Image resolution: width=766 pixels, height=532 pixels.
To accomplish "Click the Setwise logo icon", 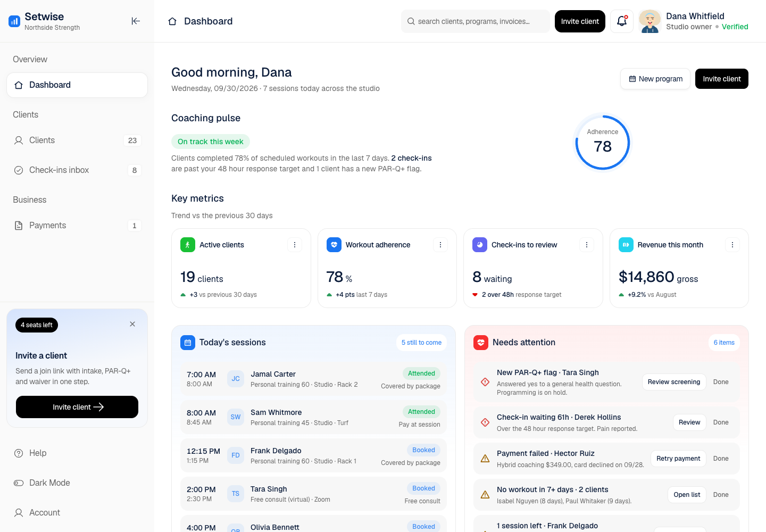I will pos(14,21).
